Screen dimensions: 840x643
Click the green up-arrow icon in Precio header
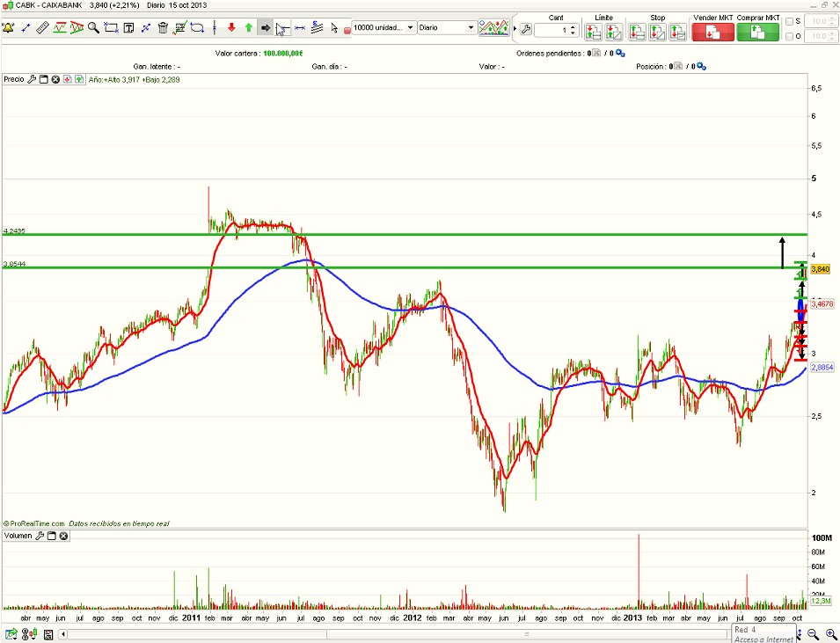tap(79, 79)
